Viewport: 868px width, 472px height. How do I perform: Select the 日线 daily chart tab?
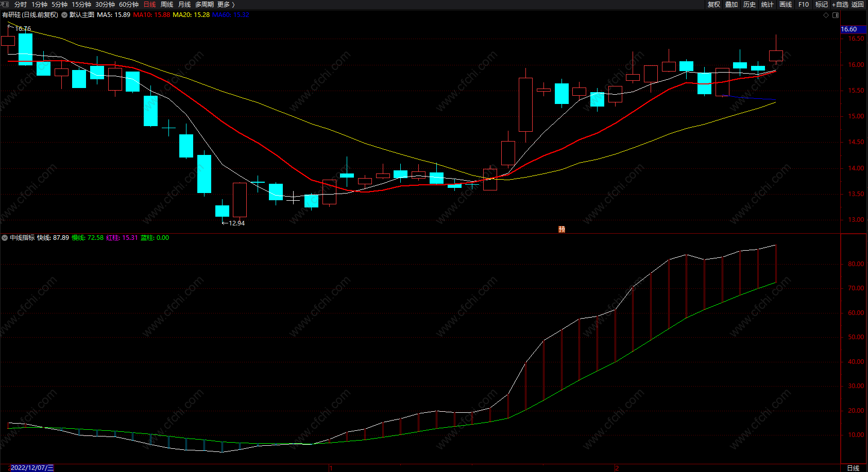tap(149, 4)
